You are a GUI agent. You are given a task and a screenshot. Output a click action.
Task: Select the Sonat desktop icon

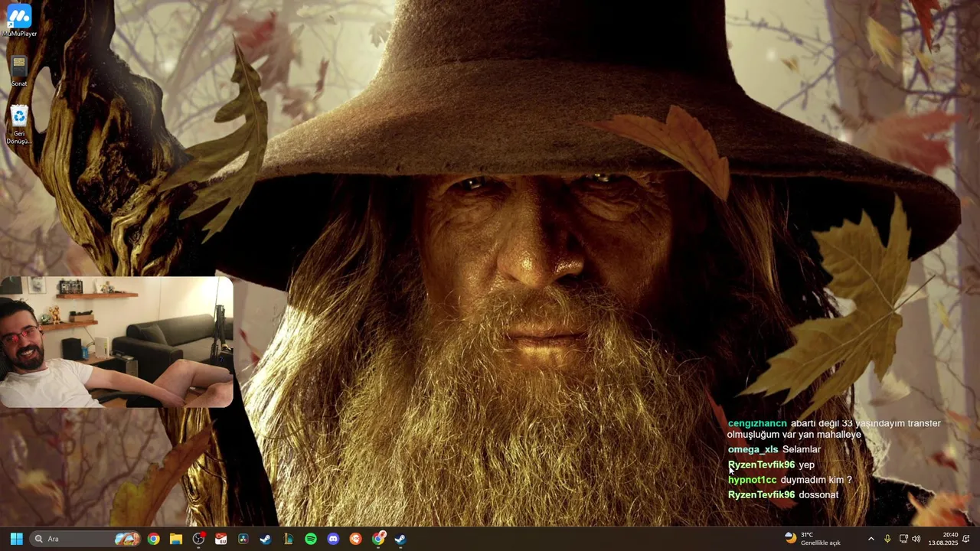tap(19, 71)
